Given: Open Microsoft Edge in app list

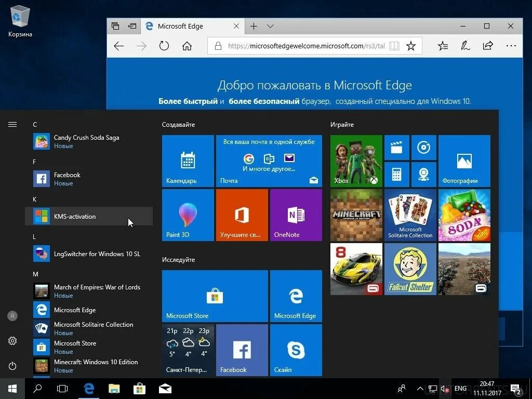Looking at the screenshot, I should (x=89, y=310).
